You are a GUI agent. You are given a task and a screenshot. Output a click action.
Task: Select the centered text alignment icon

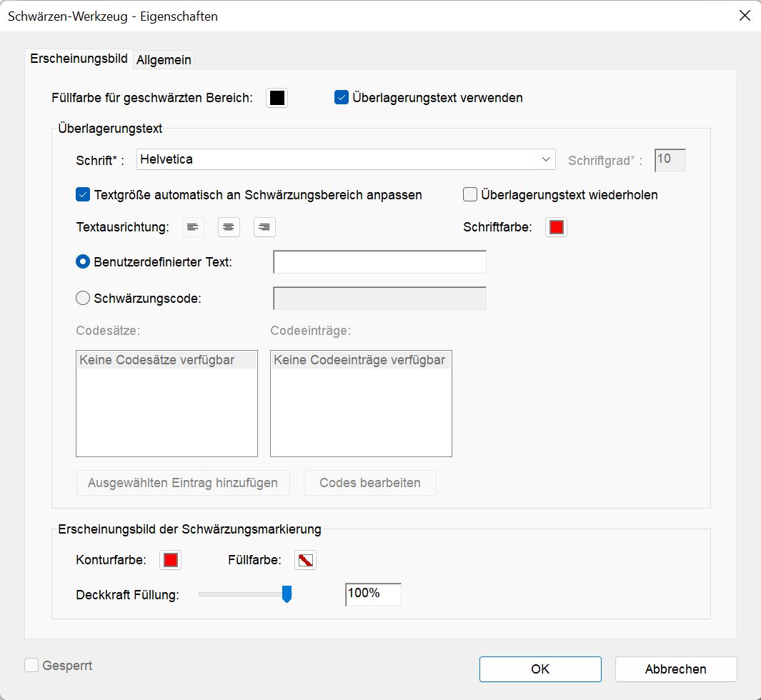[228, 227]
